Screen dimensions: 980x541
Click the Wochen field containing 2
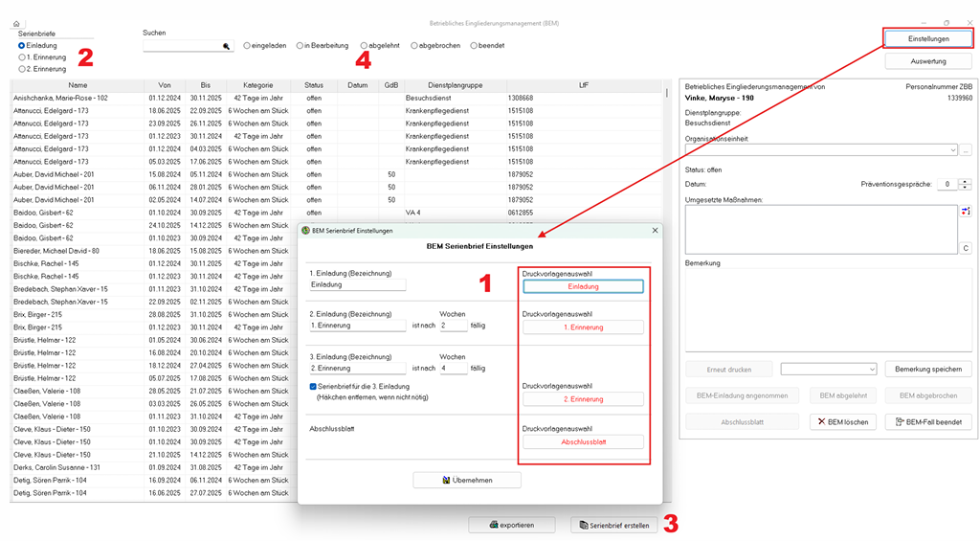[453, 326]
